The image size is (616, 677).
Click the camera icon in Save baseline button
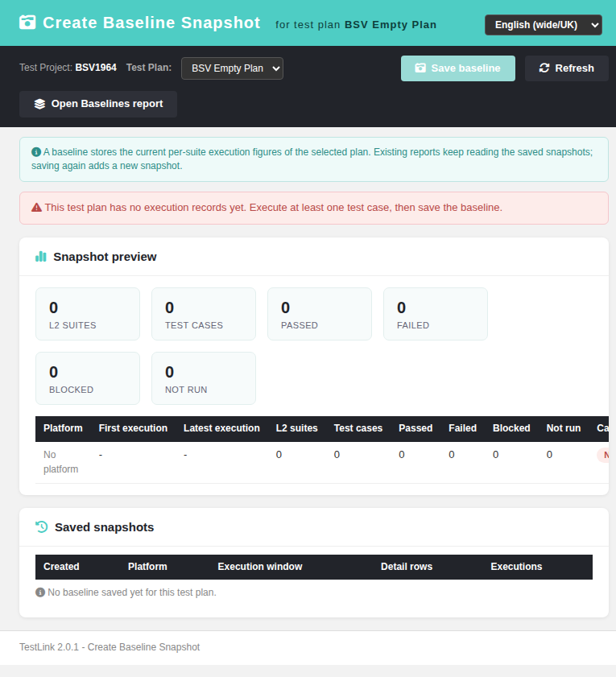pos(420,68)
